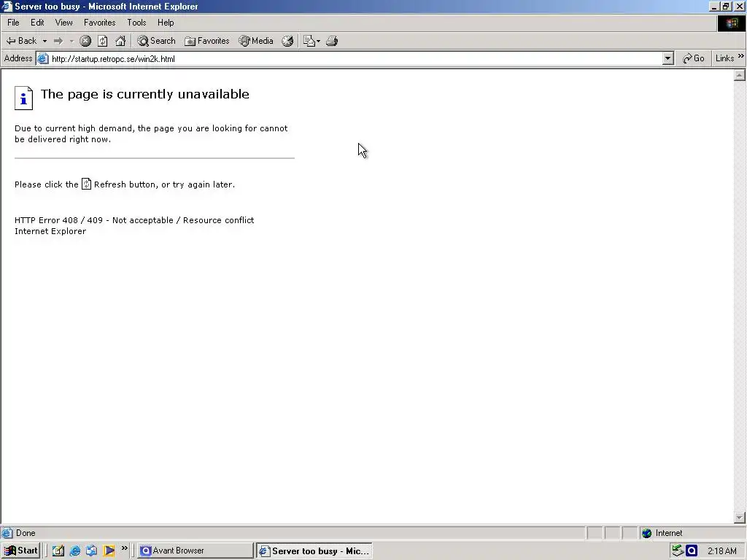Screen dimensions: 747x560
Task: Click the 'Server too busy' taskbar button
Action: [314, 551]
